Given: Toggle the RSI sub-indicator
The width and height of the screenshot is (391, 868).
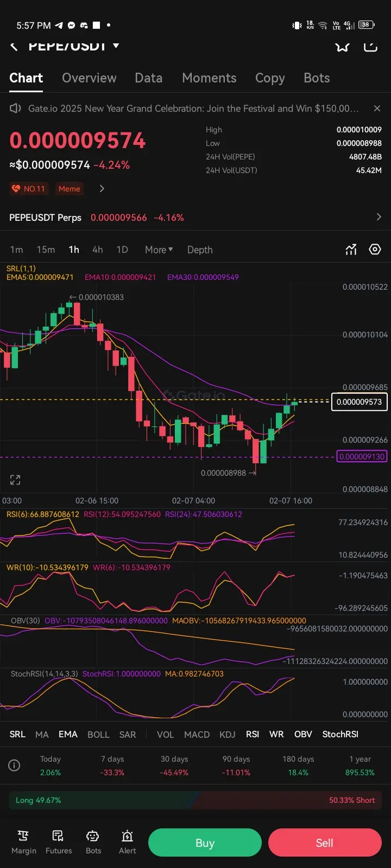Looking at the screenshot, I should [253, 734].
